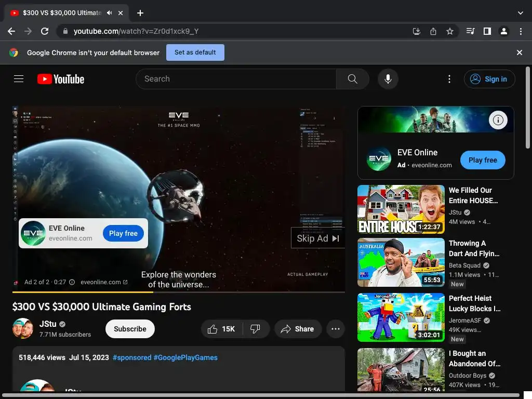Open the Chrome three-dot menu
Viewport: 532px width, 399px height.
(521, 31)
